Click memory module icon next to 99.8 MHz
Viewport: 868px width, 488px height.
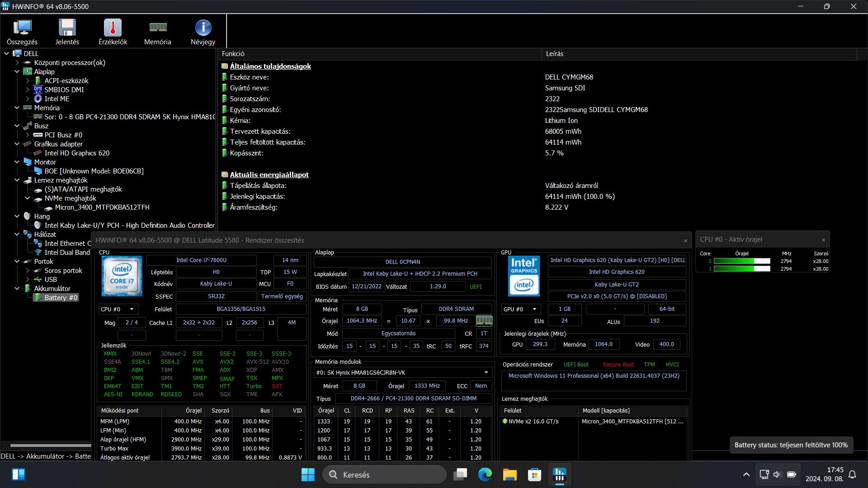click(484, 320)
